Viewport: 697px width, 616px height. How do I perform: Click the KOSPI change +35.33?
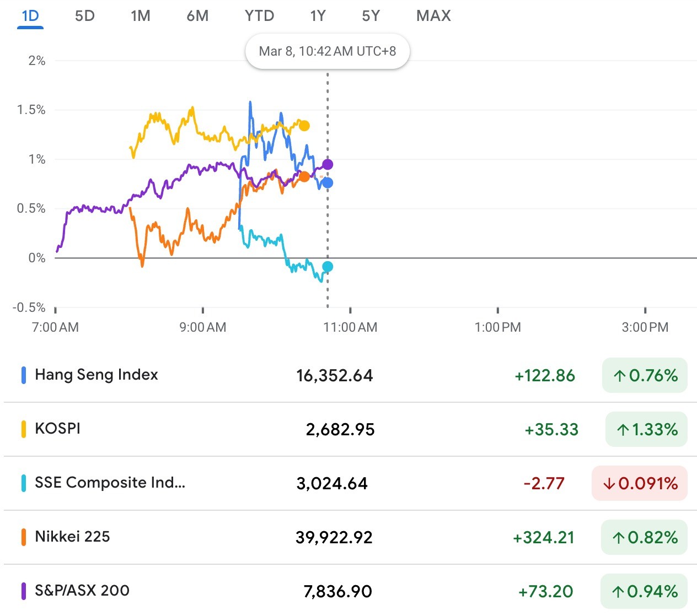pos(551,430)
